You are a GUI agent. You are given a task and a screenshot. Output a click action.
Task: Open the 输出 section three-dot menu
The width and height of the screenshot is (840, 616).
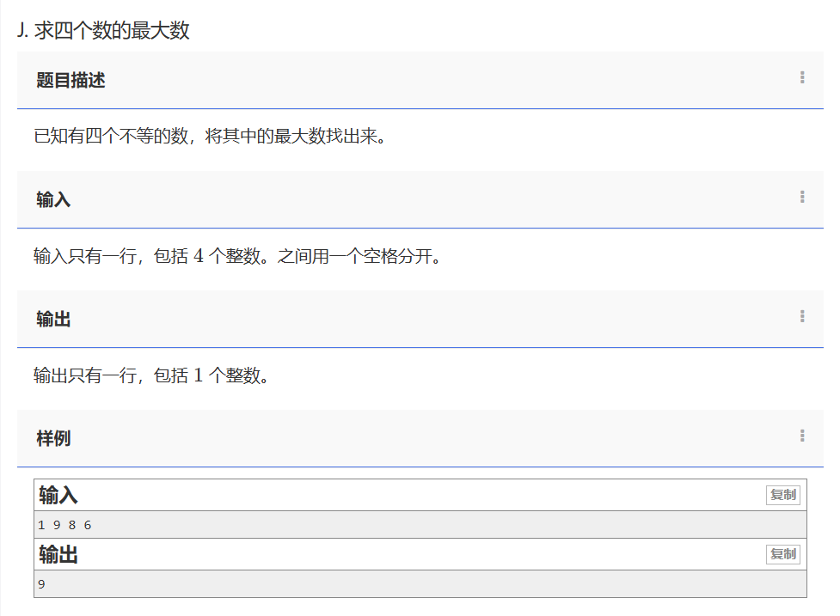pos(802,317)
